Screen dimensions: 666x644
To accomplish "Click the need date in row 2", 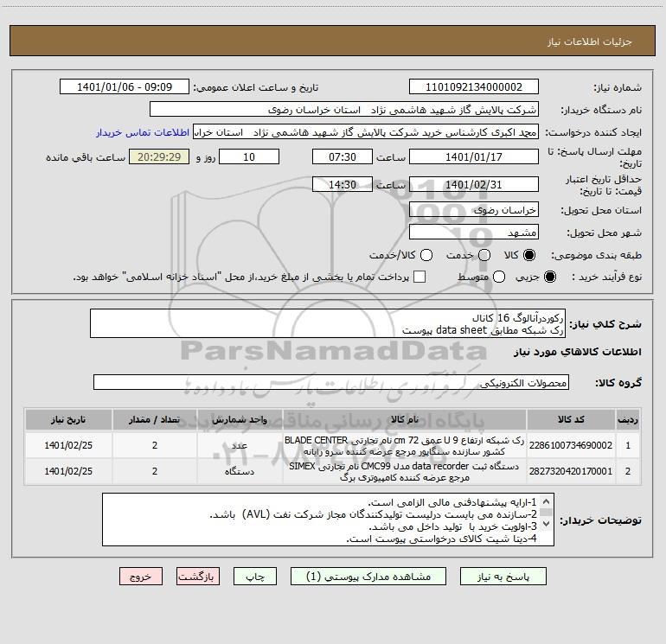I will click(68, 471).
